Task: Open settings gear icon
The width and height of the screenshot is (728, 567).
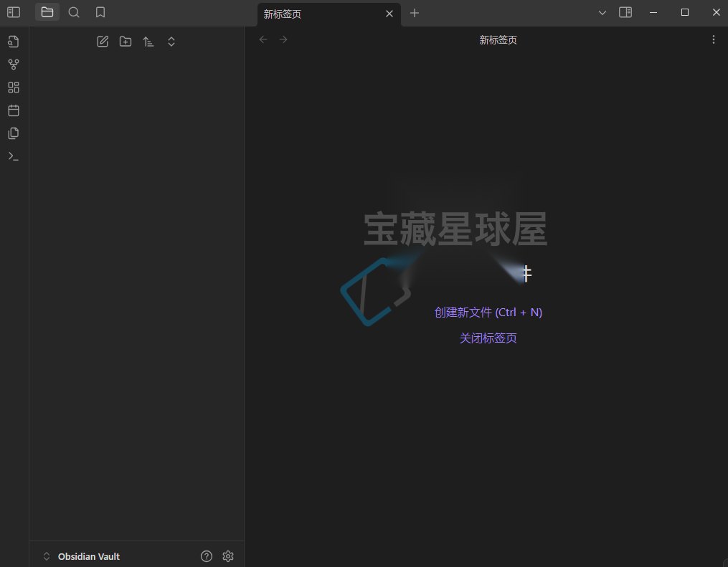Action: coord(228,556)
